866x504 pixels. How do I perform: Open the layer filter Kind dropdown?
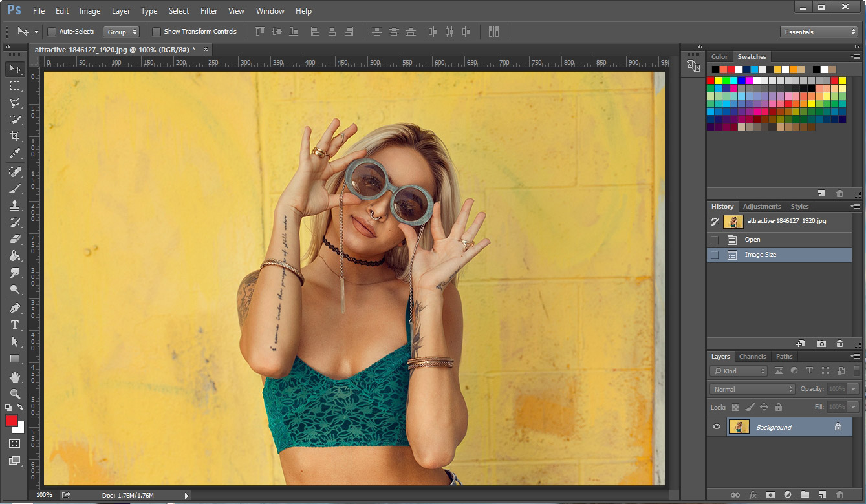pyautogui.click(x=738, y=371)
